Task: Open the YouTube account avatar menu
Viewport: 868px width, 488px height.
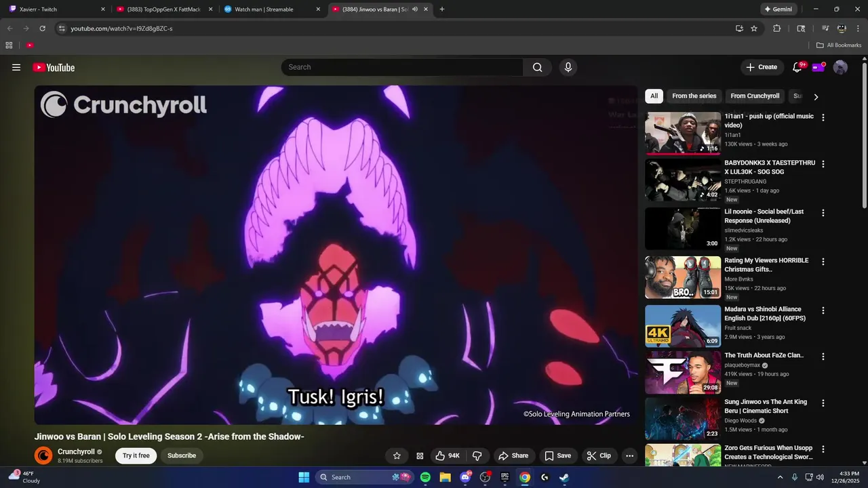Action: pos(840,67)
